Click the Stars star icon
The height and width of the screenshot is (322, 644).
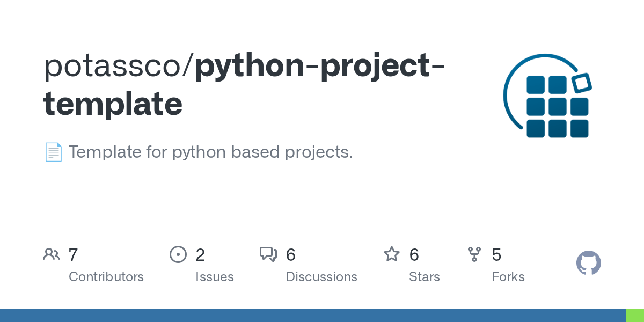point(392,254)
